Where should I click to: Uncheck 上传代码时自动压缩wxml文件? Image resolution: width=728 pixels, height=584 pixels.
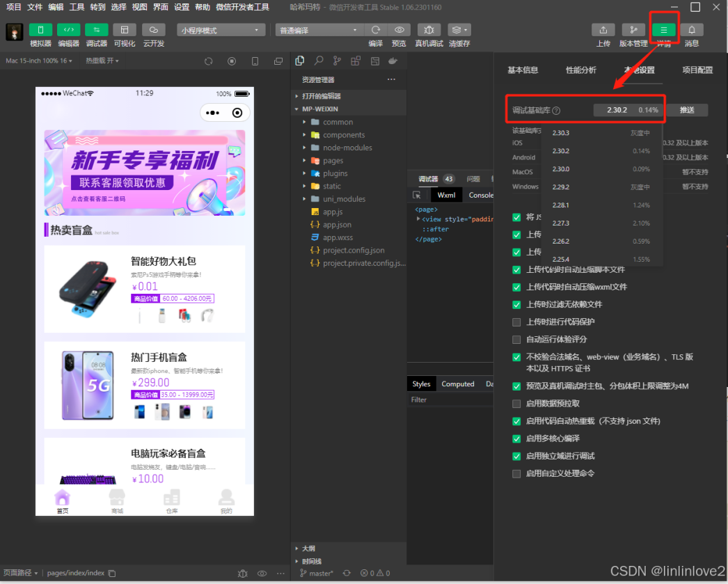point(516,287)
